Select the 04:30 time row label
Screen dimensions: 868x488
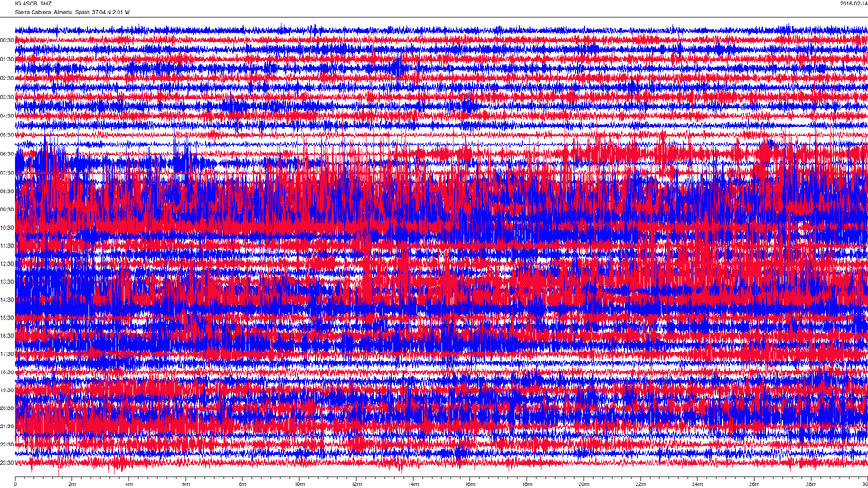7,117
